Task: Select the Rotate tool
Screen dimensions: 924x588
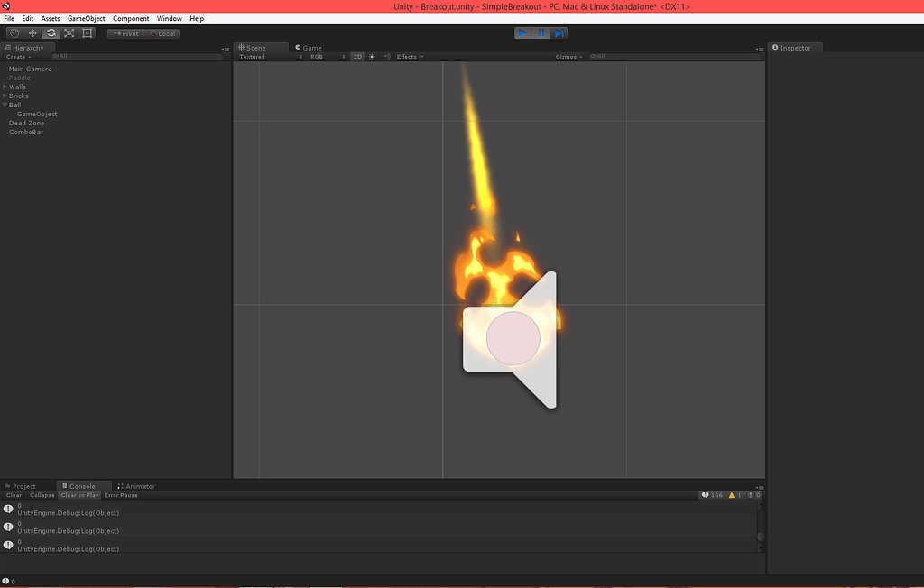Action: [x=51, y=32]
